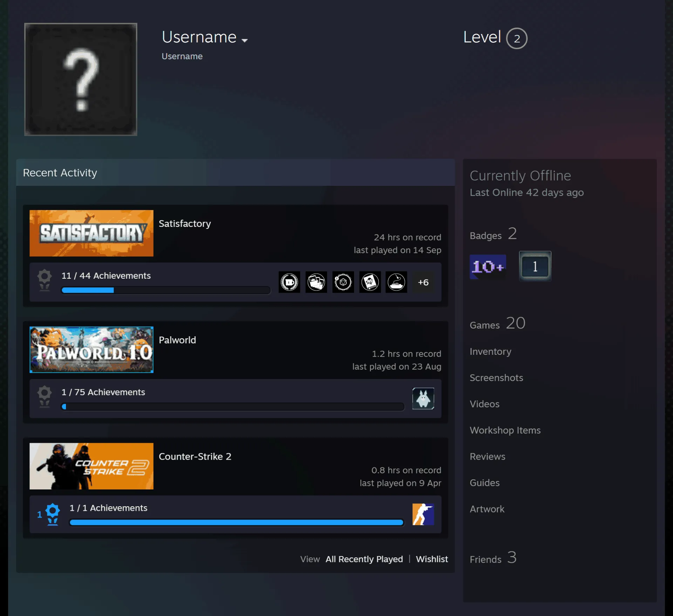673x616 pixels.
Task: Click the Recent Activity header
Action: [x=236, y=172]
